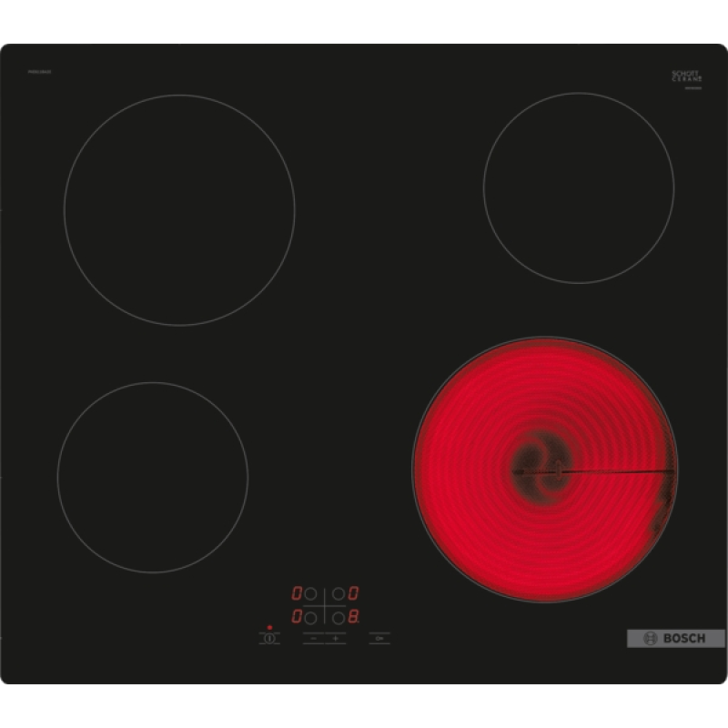The image size is (728, 728).
Task: Tap the front right display showing 8
Action: click(353, 617)
